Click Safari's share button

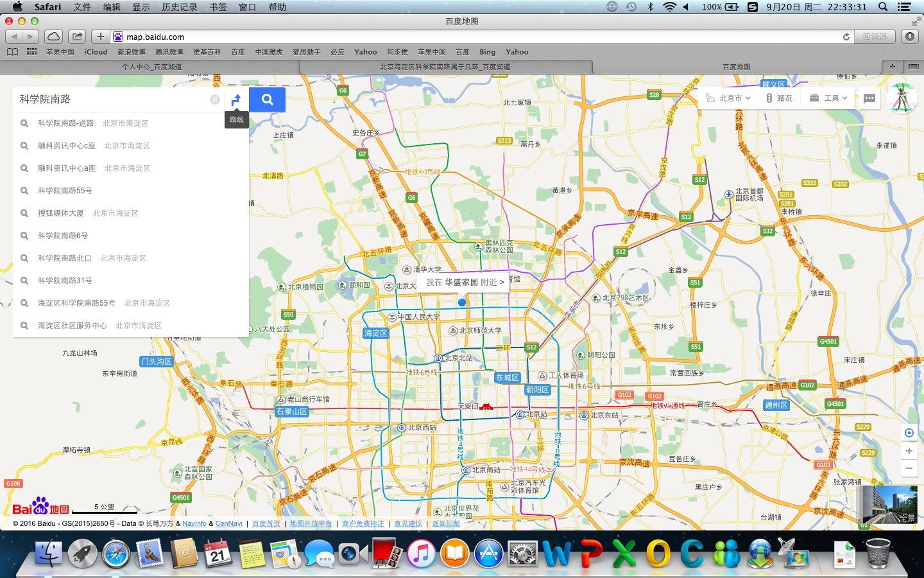coord(77,37)
